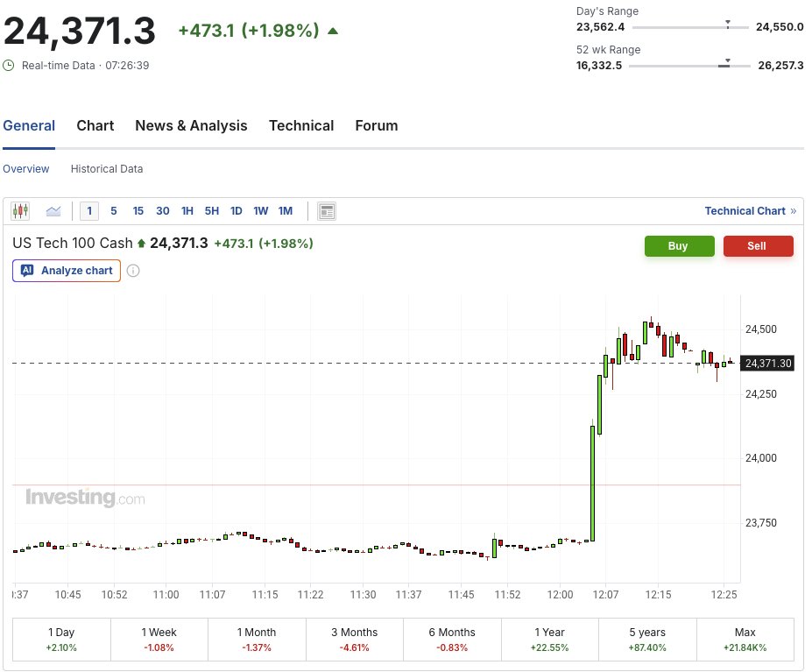
Task: Select the 1W interval
Action: point(260,211)
